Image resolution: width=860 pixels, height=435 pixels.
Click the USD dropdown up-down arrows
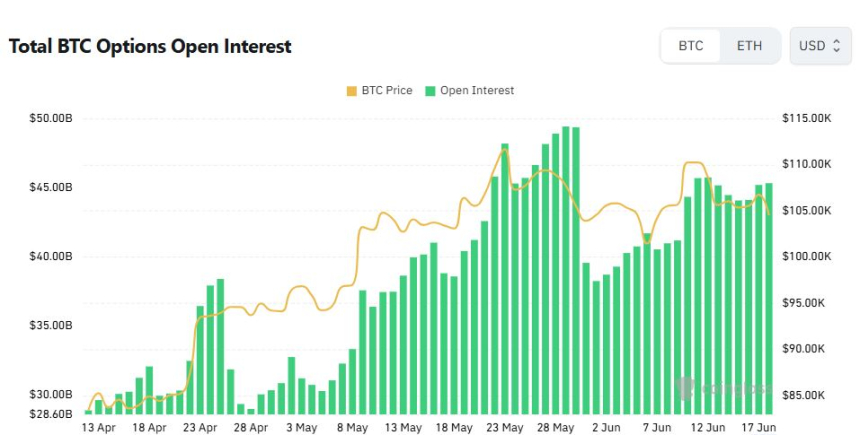(836, 46)
